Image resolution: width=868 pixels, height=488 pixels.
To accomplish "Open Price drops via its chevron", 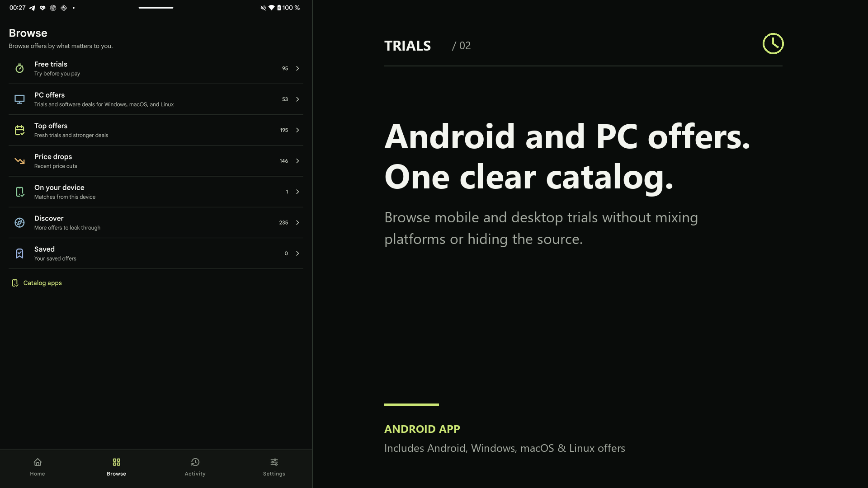I will tap(297, 161).
